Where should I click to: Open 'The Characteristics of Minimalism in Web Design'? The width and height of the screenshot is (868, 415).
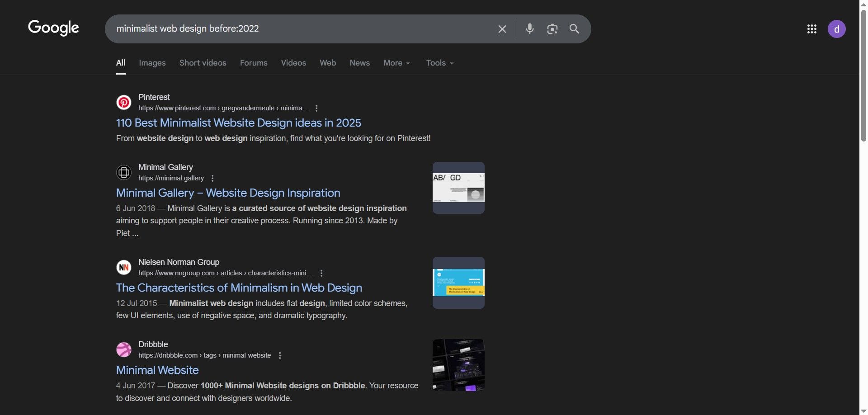click(239, 288)
